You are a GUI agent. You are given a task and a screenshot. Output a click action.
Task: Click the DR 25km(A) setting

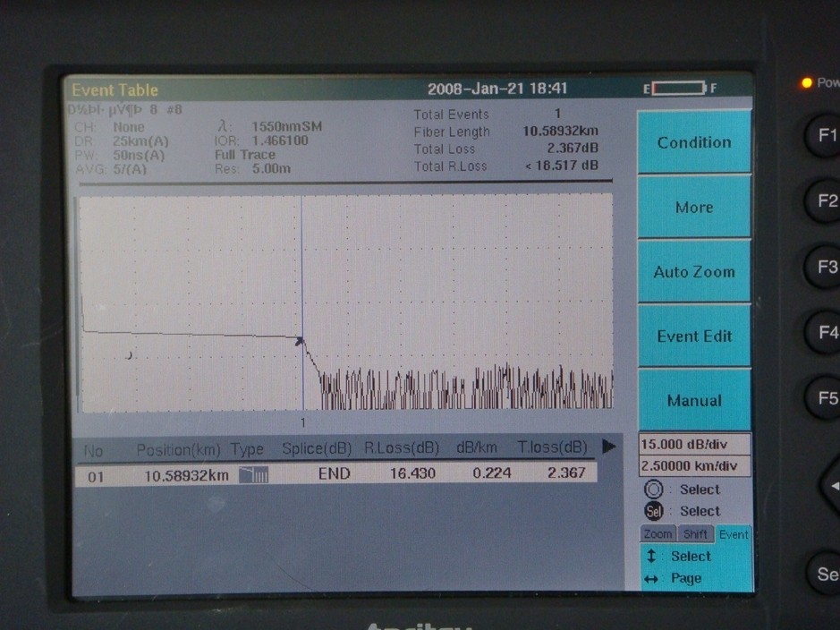click(x=140, y=141)
